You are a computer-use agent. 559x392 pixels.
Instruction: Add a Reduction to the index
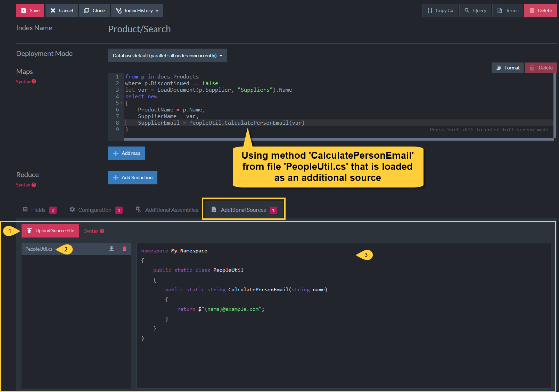click(x=133, y=177)
